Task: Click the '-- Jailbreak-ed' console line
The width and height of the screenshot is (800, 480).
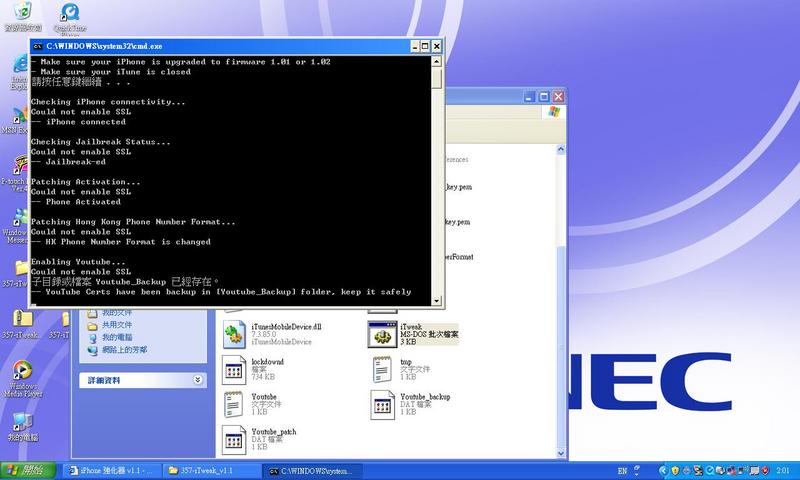Action: pyautogui.click(x=68, y=162)
